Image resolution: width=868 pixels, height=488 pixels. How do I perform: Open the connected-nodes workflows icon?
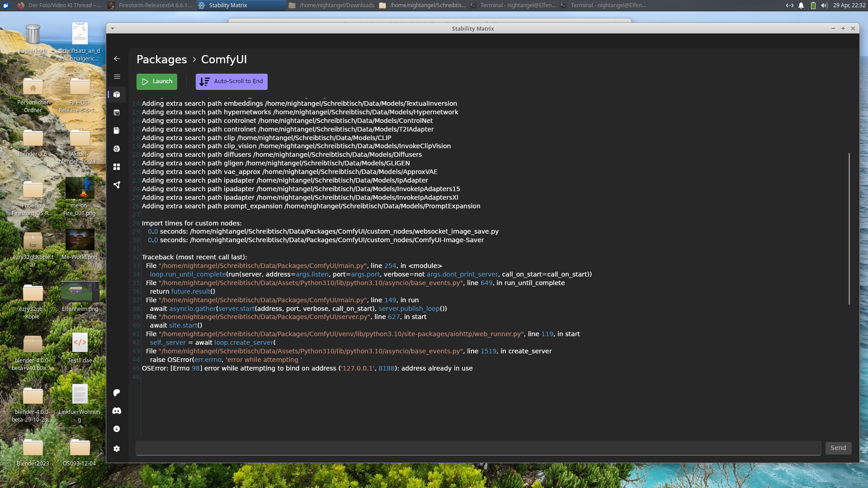pos(117,185)
